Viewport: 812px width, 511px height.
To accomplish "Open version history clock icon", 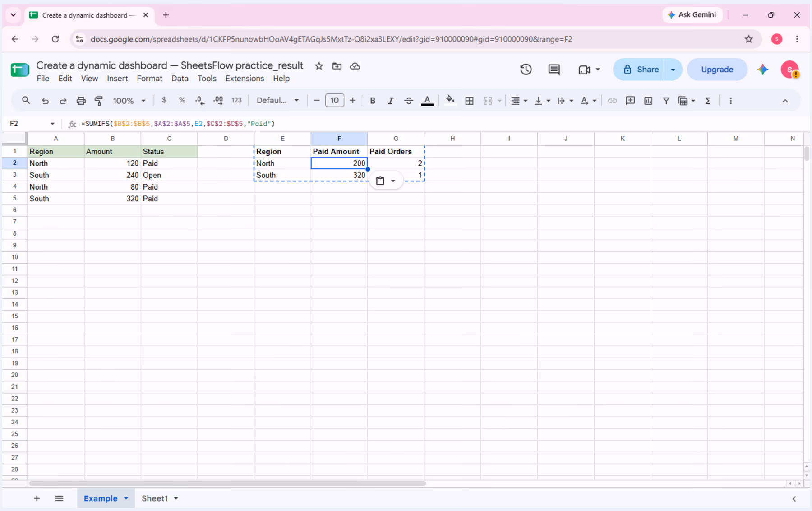I will [x=526, y=70].
